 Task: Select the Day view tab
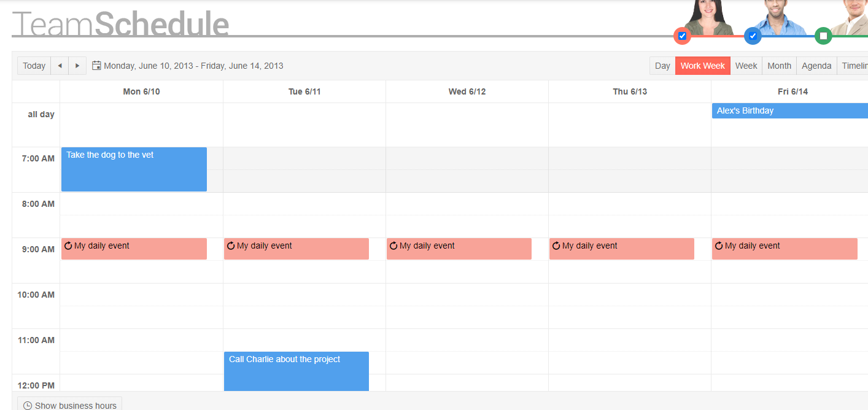[662, 66]
